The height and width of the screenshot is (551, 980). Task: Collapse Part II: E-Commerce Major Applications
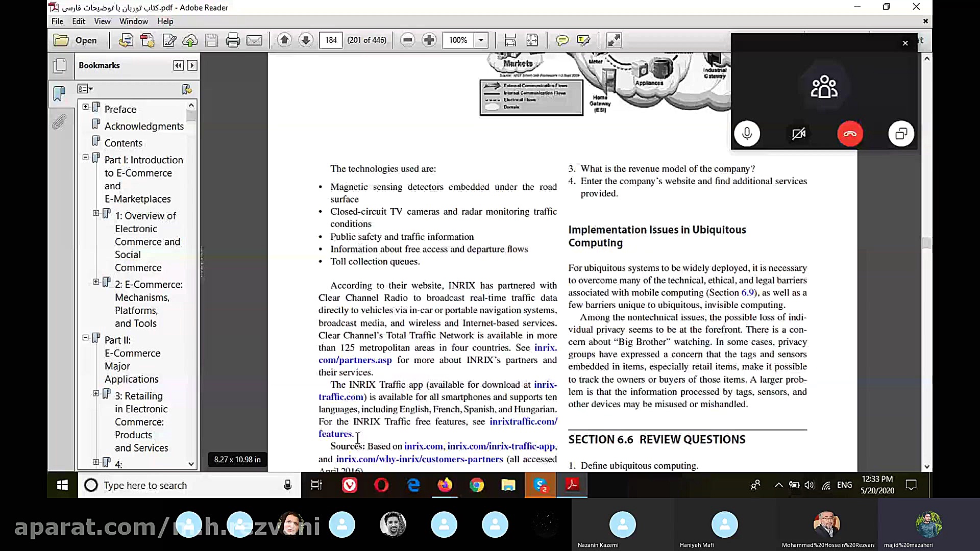pyautogui.click(x=85, y=338)
